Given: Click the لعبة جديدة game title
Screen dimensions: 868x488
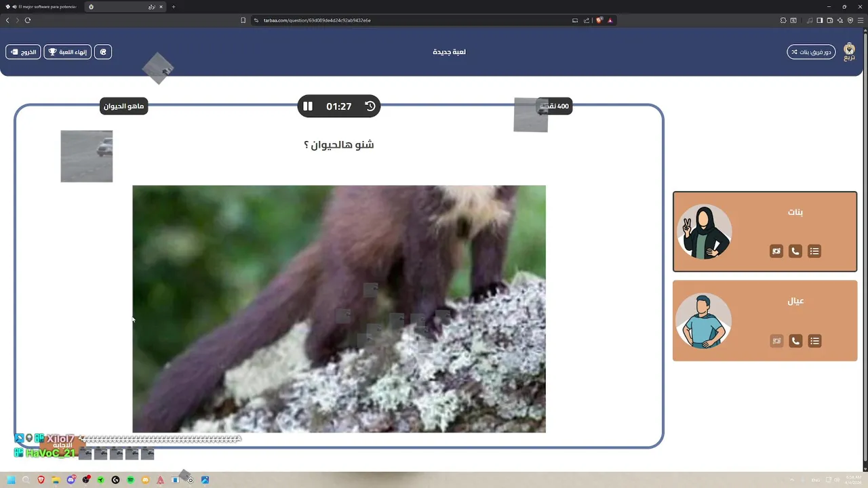Looking at the screenshot, I should (449, 52).
